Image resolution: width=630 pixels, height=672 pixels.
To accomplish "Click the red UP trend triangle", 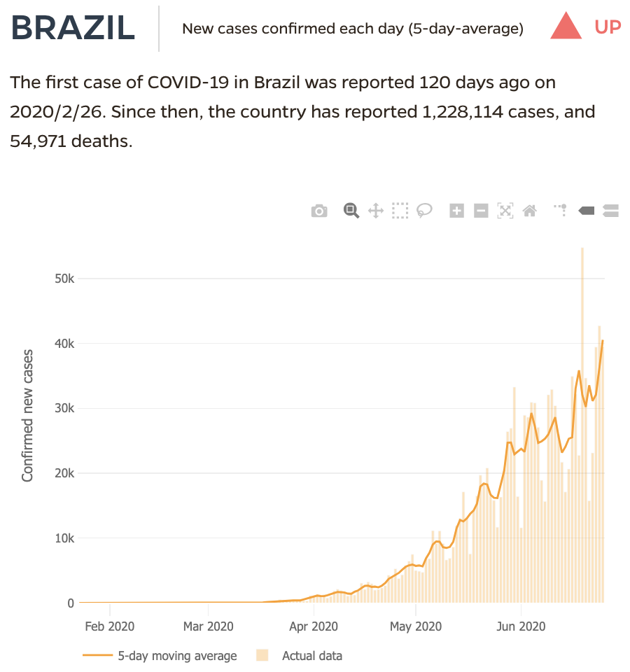I will coord(566,27).
